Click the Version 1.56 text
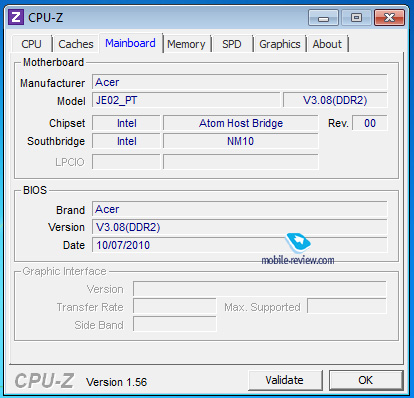 116,382
